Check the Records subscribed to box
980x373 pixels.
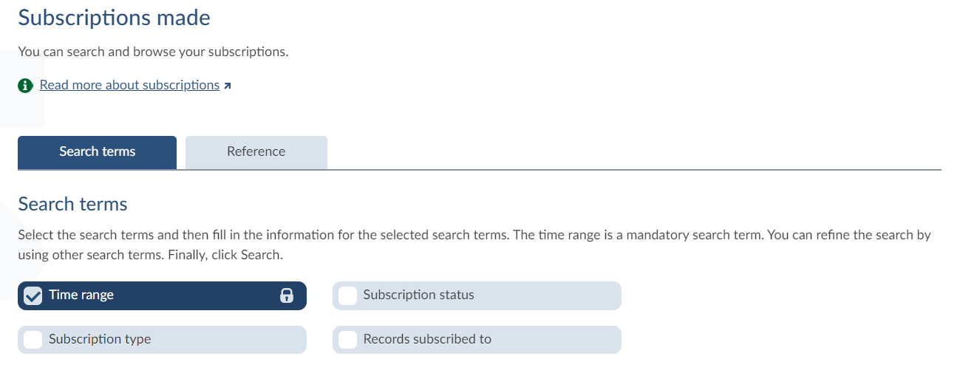pyautogui.click(x=347, y=340)
